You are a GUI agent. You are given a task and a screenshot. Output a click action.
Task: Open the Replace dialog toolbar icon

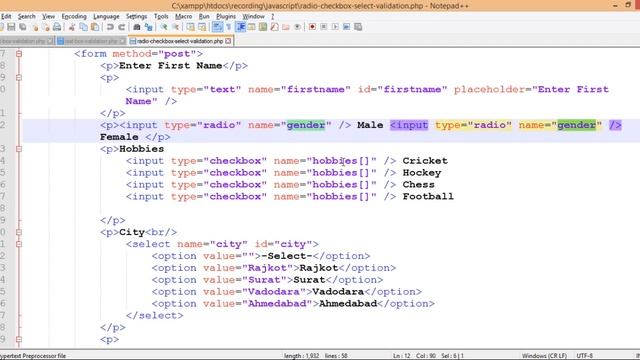pos(149,27)
